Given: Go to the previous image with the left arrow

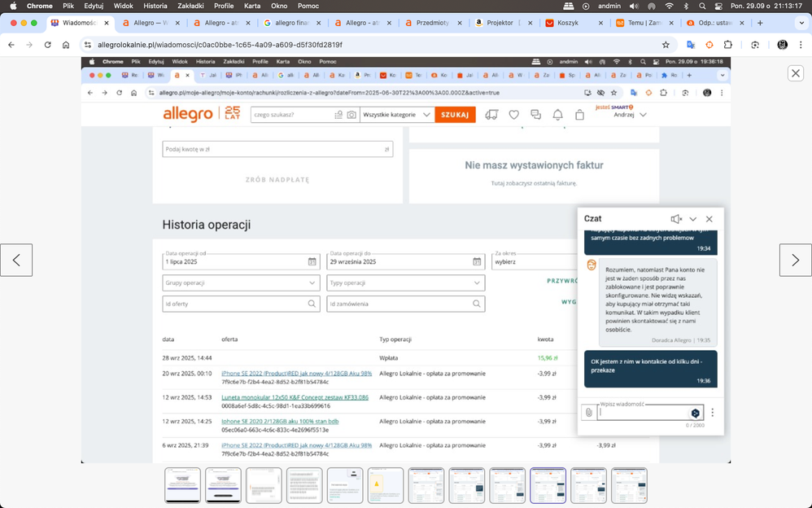Looking at the screenshot, I should point(16,261).
